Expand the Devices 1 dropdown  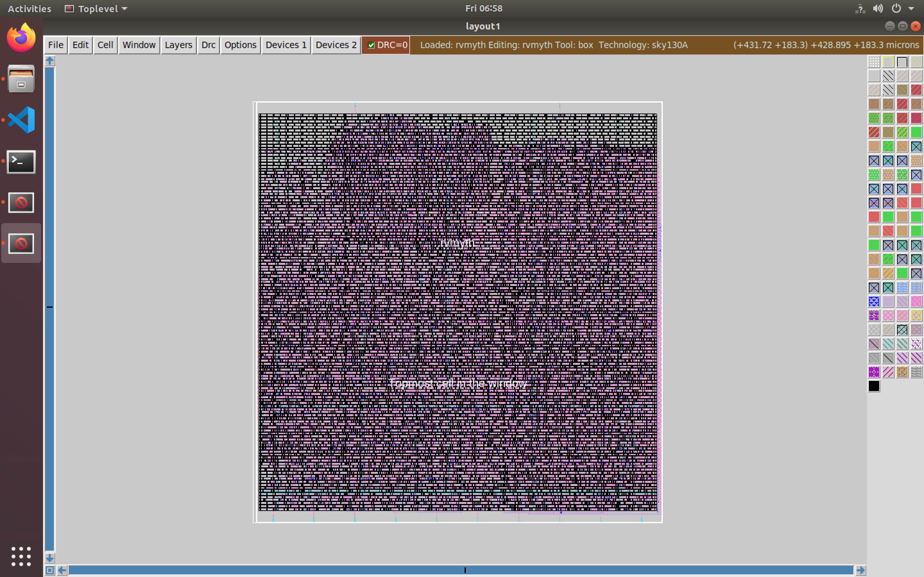point(286,45)
